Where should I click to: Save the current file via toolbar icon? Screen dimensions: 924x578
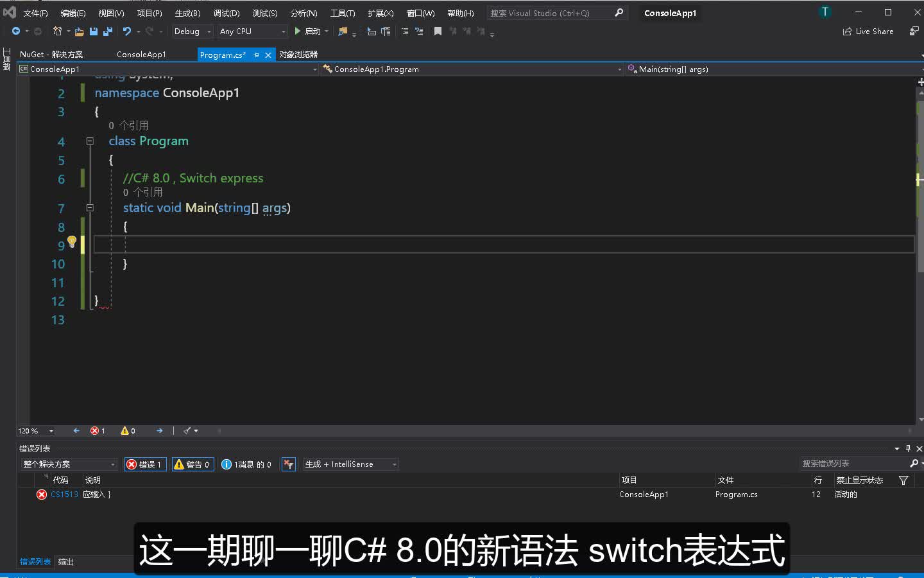coord(94,31)
